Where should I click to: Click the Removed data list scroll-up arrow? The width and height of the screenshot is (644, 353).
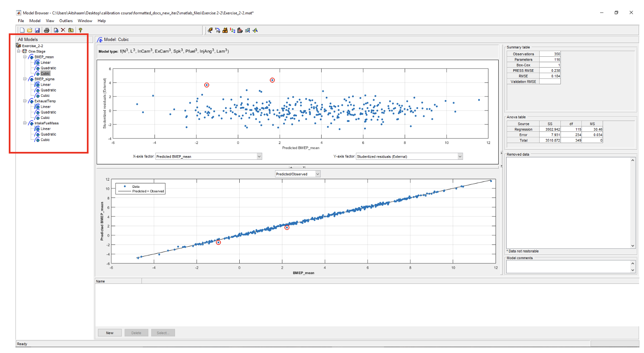coord(633,160)
